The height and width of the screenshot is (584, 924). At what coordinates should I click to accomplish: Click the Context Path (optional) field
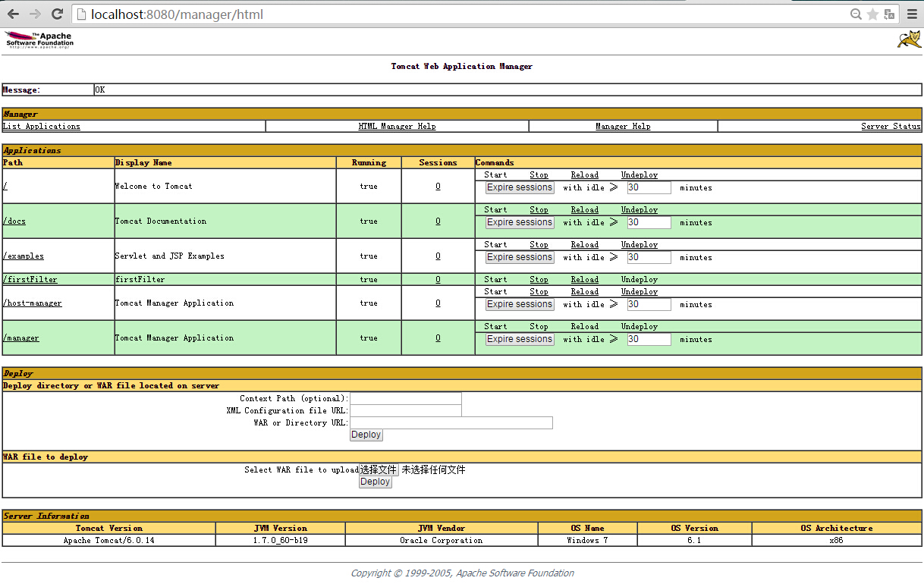point(406,398)
